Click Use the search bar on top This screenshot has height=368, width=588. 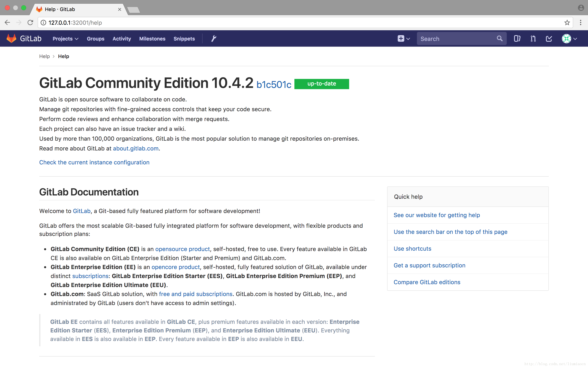(x=450, y=232)
